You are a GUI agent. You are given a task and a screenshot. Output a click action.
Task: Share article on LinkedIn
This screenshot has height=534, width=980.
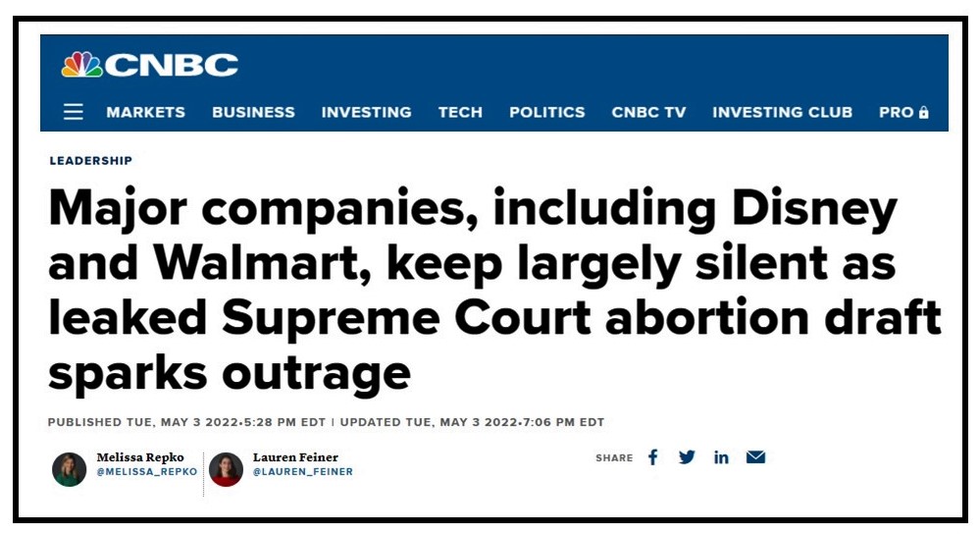pyautogui.click(x=721, y=457)
